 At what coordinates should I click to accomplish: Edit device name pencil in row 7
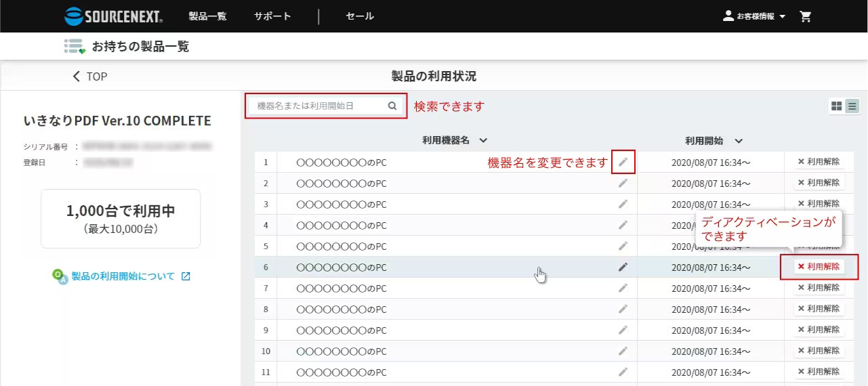pos(623,288)
